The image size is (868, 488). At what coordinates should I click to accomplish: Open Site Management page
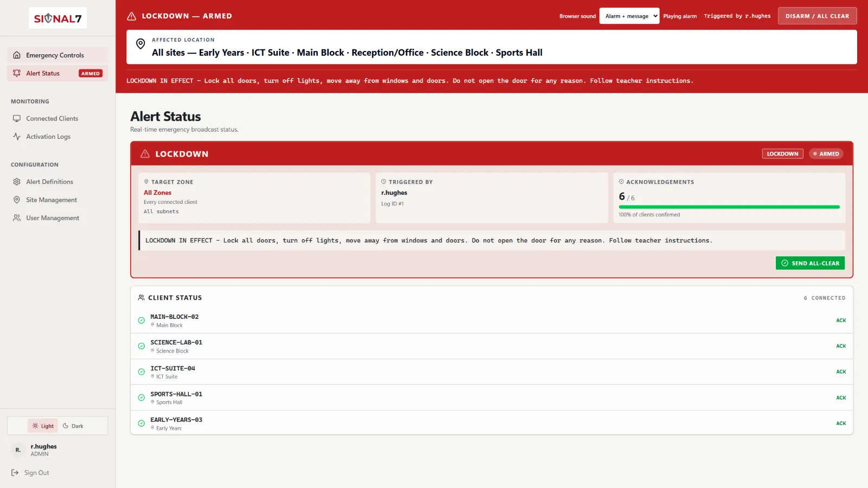[x=58, y=200]
